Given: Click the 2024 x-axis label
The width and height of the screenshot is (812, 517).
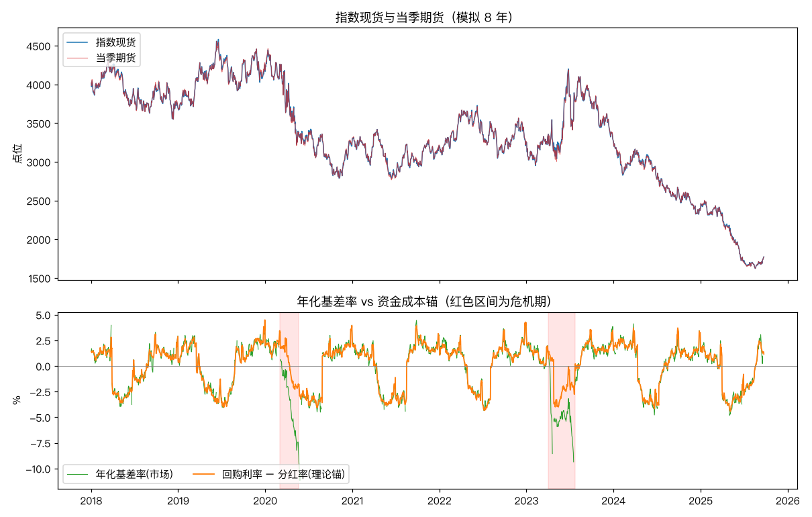Looking at the screenshot, I should point(613,500).
